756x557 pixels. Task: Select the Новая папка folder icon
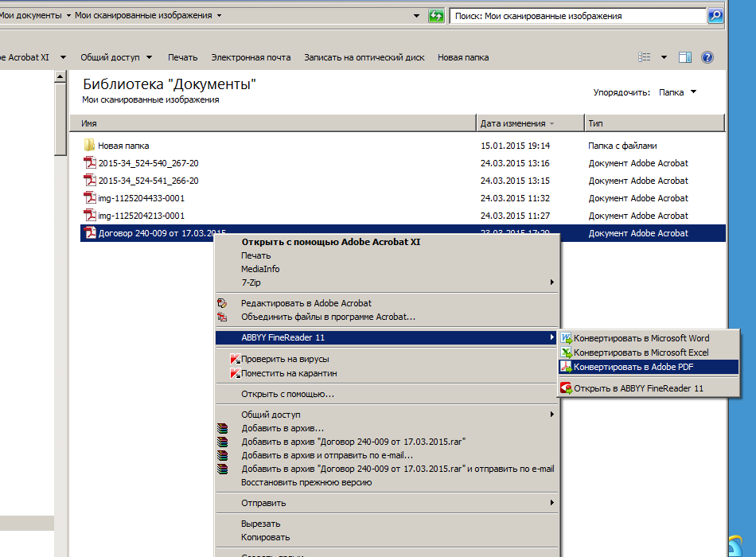click(89, 145)
